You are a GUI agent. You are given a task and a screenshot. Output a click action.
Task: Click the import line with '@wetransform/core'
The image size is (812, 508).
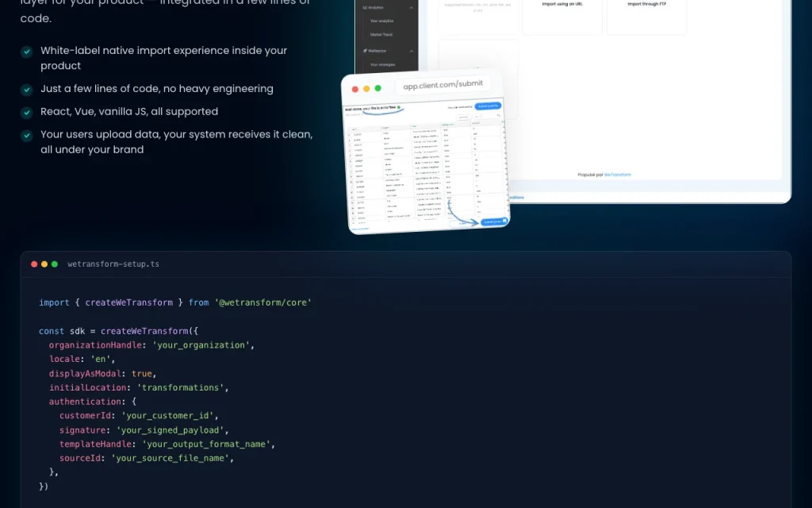175,302
